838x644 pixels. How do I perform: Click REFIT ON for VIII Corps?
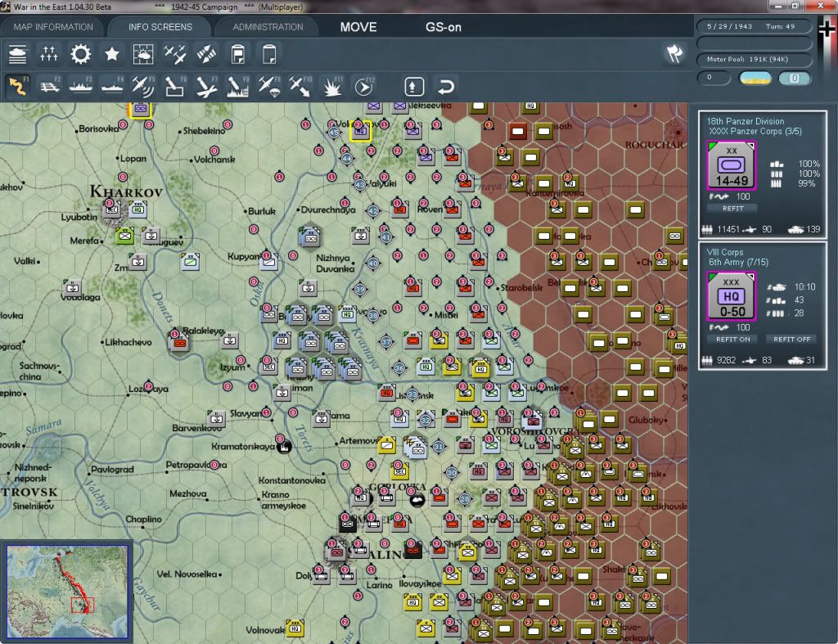732,340
